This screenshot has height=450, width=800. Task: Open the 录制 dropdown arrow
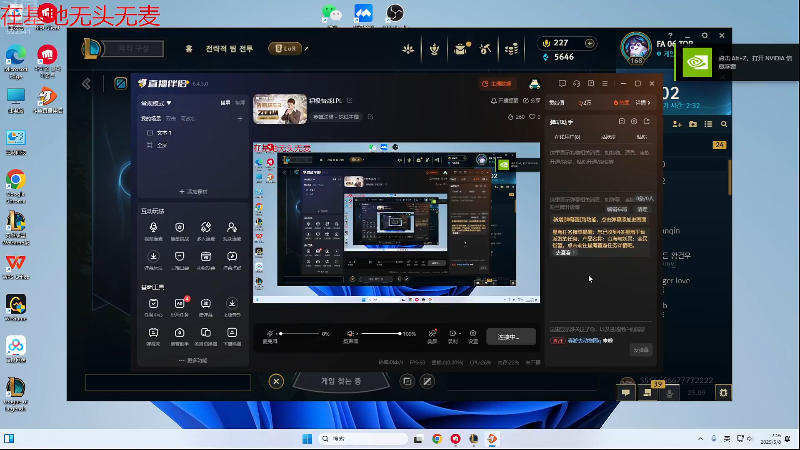click(x=460, y=333)
